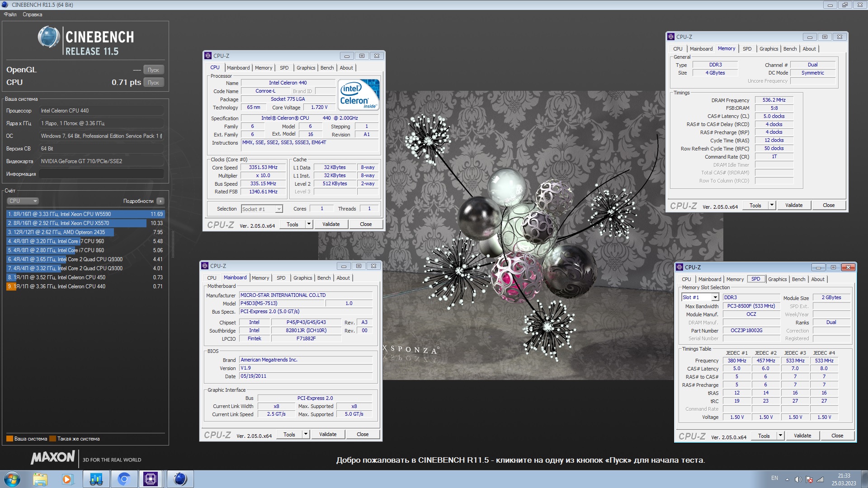Click title icon of the CPU-Z SPD-tab window

679,267
